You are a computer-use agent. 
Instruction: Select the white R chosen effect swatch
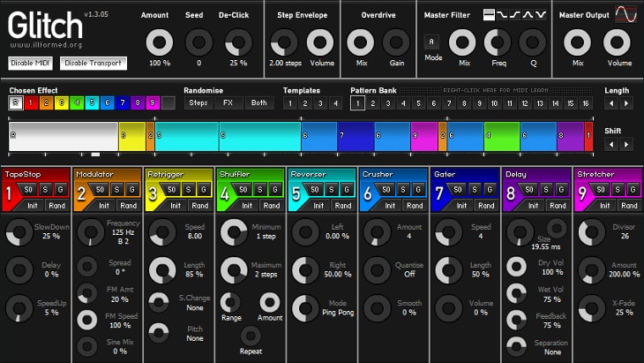pyautogui.click(x=16, y=102)
